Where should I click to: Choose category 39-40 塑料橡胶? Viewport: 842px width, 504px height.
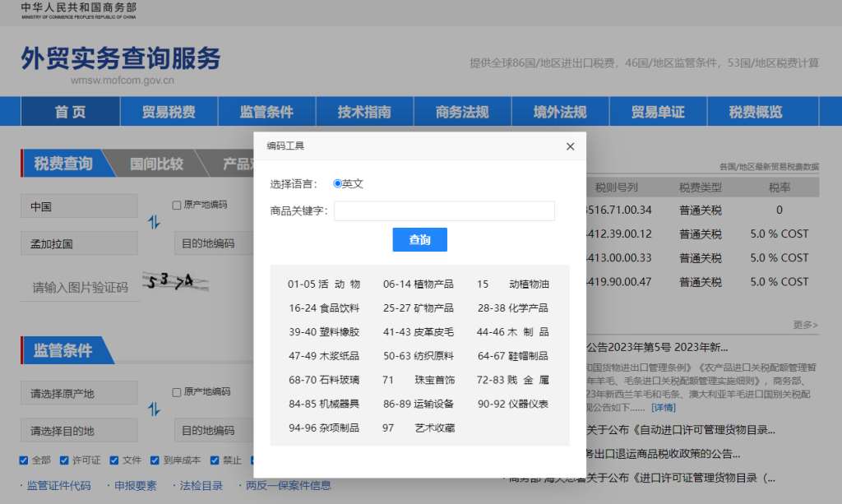(324, 332)
